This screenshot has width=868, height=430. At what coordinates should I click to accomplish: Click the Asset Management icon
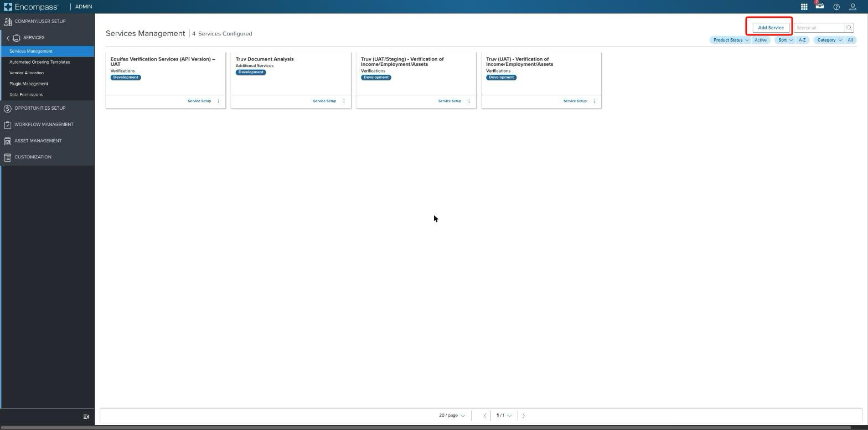8,141
